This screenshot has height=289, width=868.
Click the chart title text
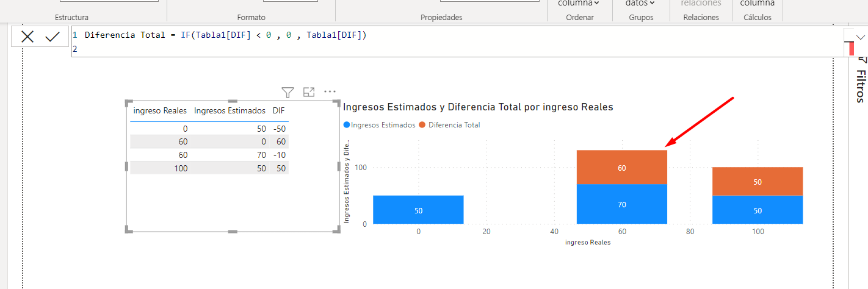(x=478, y=107)
